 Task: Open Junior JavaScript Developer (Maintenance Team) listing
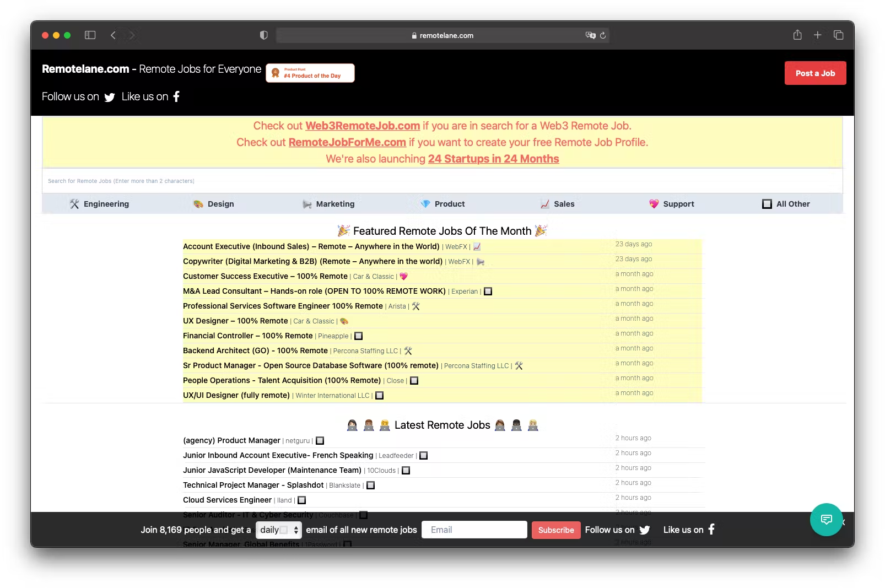pos(272,470)
